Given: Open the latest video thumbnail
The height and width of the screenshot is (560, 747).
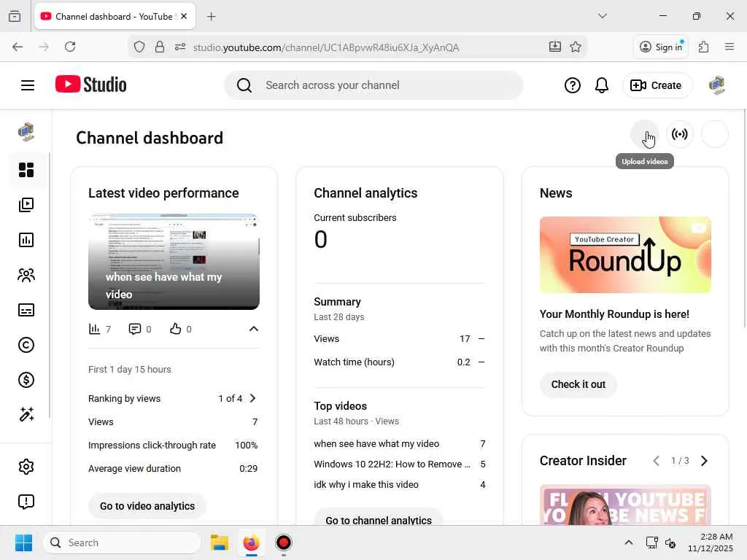Looking at the screenshot, I should 174,262.
